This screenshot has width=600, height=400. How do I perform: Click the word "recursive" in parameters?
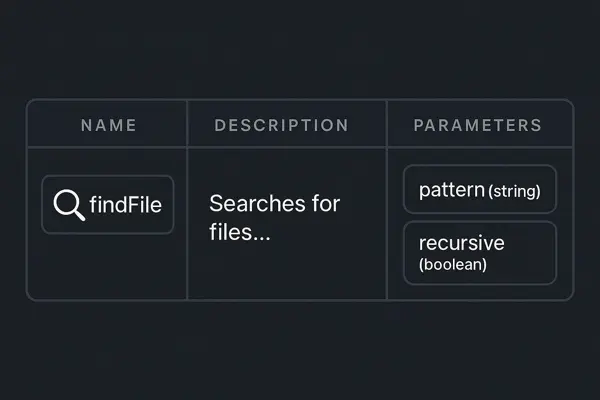[x=462, y=243]
